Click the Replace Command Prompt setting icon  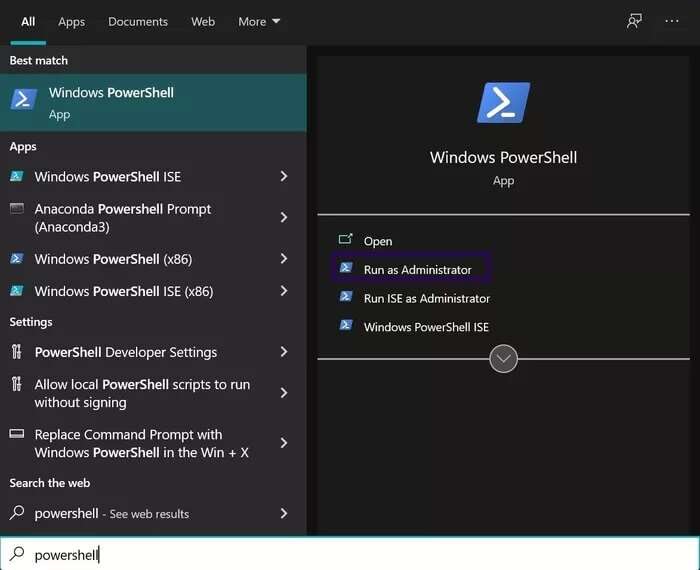click(x=17, y=433)
